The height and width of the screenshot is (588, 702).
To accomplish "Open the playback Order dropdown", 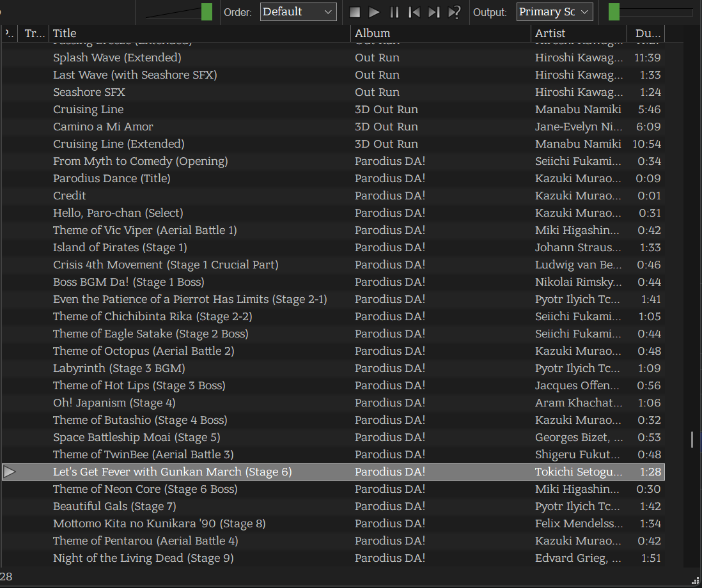I will pyautogui.click(x=298, y=12).
